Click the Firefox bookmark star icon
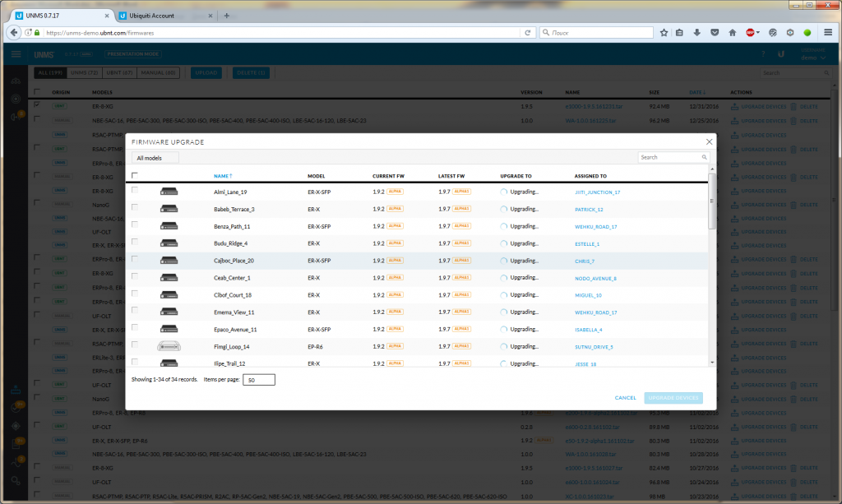This screenshot has width=842, height=504. pyautogui.click(x=664, y=33)
